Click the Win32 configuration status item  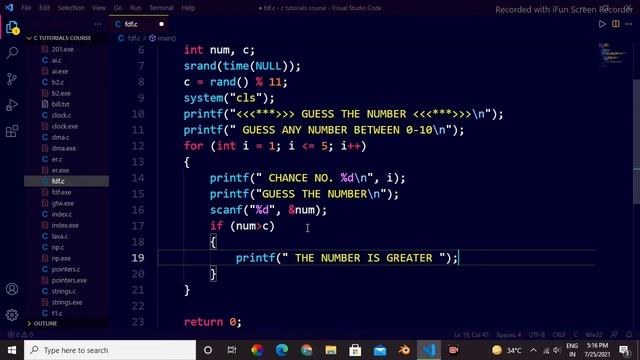pos(594,335)
